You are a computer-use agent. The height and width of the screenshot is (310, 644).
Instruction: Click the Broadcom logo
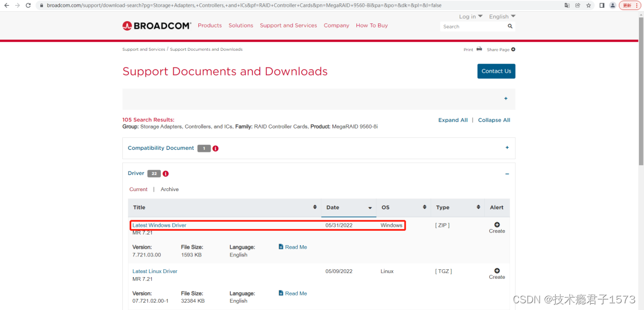156,26
